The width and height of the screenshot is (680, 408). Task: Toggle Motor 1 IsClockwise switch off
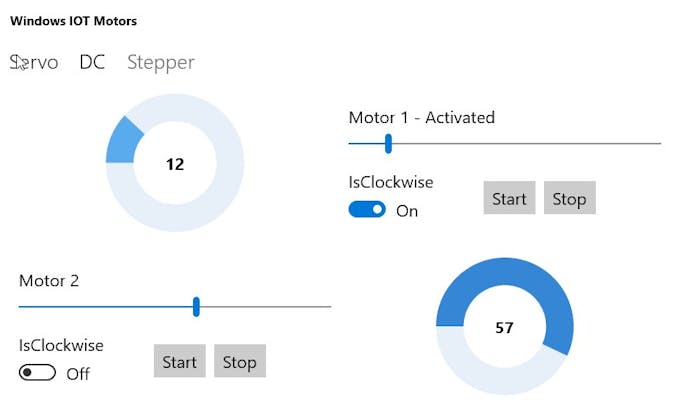point(367,210)
